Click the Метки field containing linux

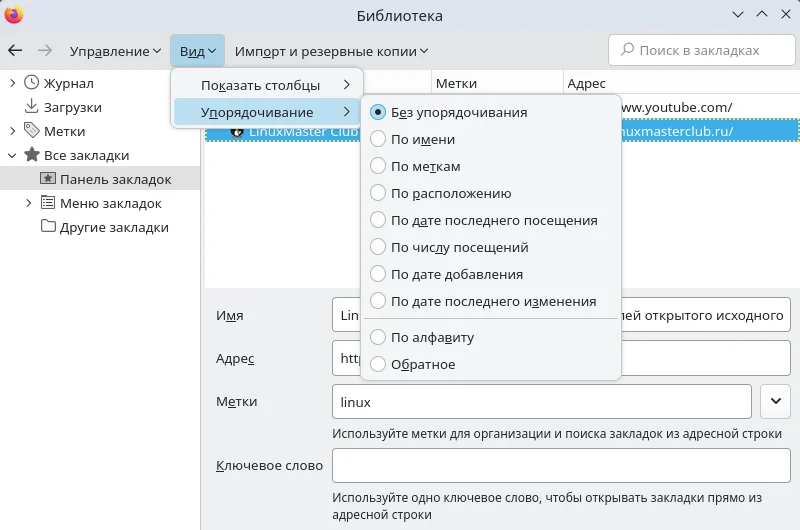click(x=541, y=401)
